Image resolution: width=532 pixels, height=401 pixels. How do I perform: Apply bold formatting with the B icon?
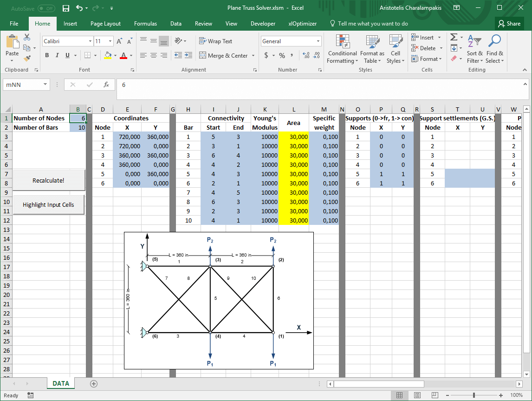coord(47,55)
